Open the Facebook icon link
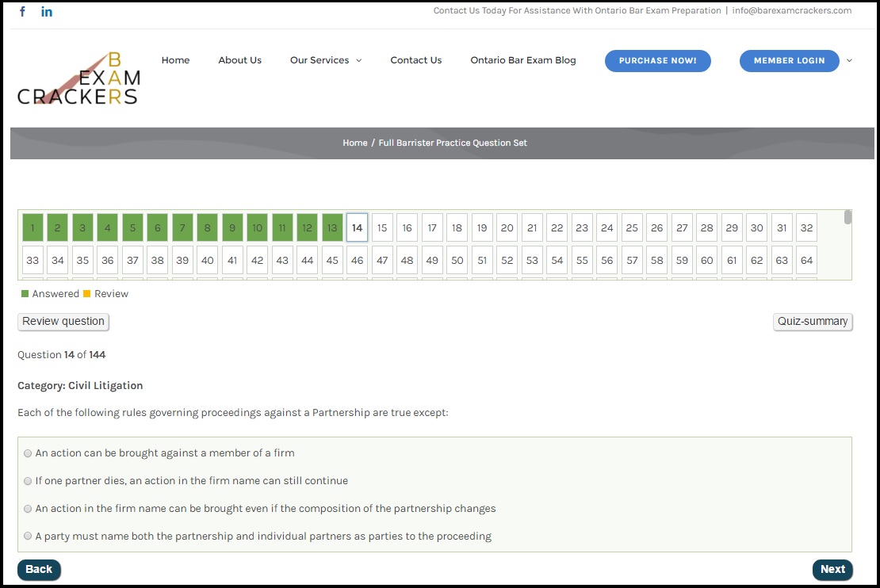Image resolution: width=880 pixels, height=588 pixels. tap(22, 12)
